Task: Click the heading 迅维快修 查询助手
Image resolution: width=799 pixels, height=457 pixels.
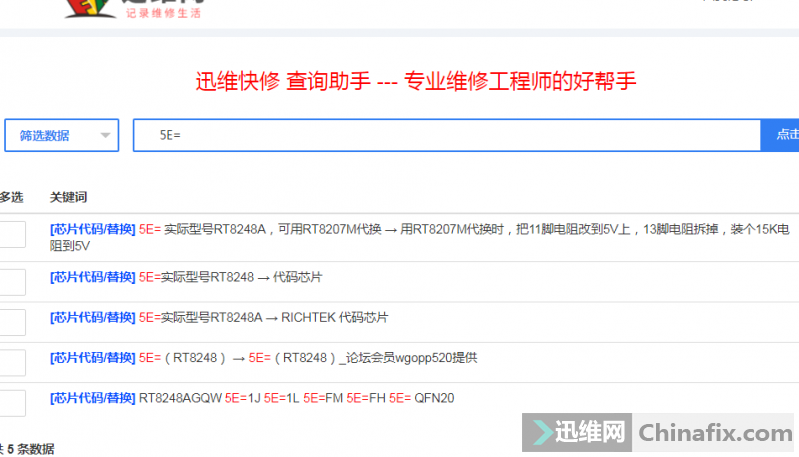Action: pos(283,81)
